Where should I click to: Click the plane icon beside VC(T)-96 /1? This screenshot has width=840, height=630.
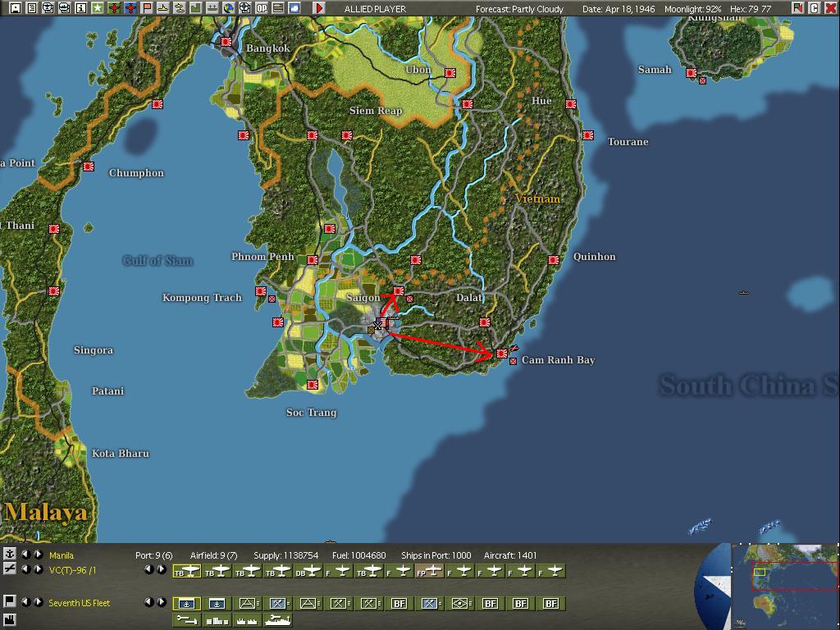pyautogui.click(x=9, y=569)
